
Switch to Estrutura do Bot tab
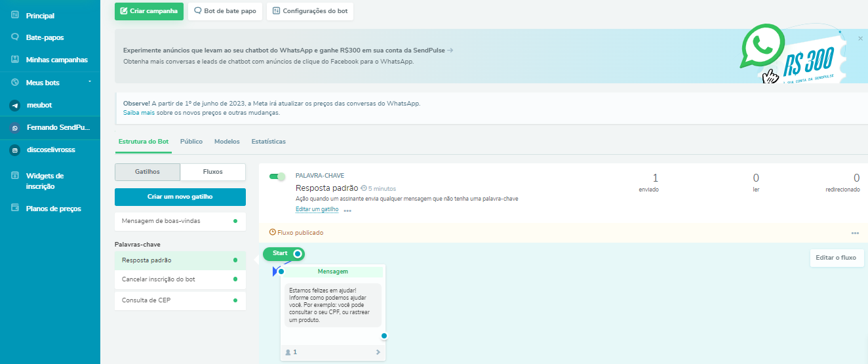coord(144,142)
